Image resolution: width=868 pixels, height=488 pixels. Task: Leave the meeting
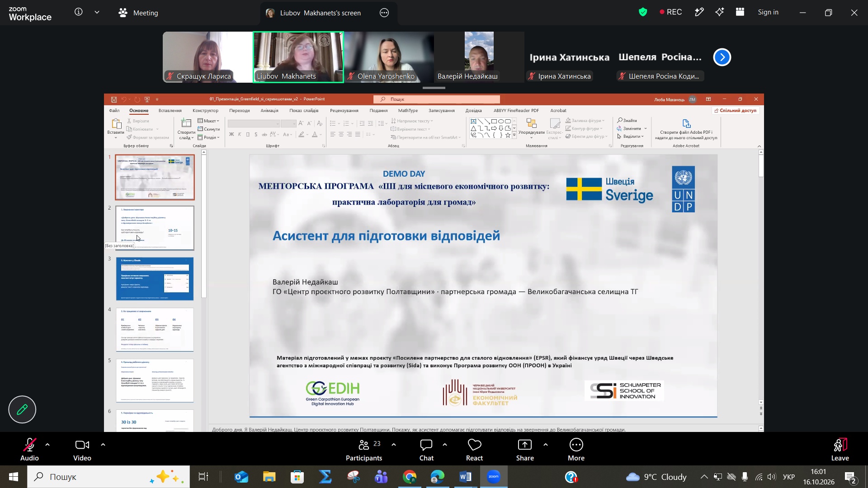tap(840, 450)
